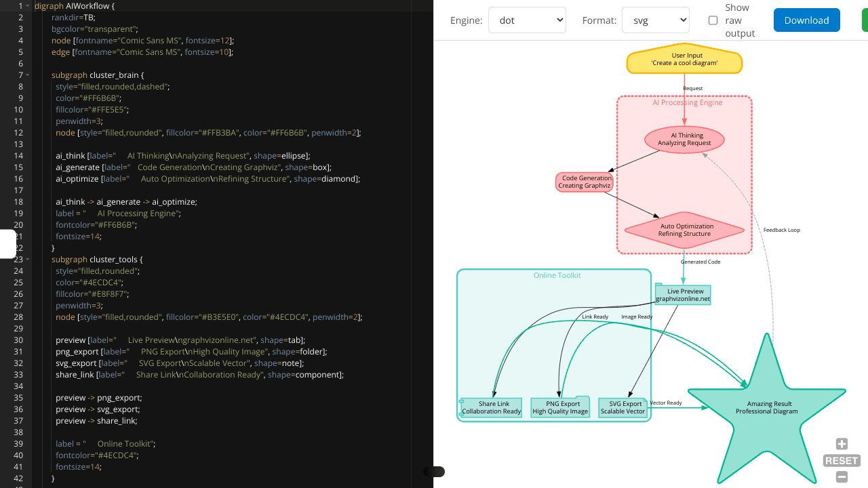Click the white side tab on the editor's left edge

click(x=7, y=244)
